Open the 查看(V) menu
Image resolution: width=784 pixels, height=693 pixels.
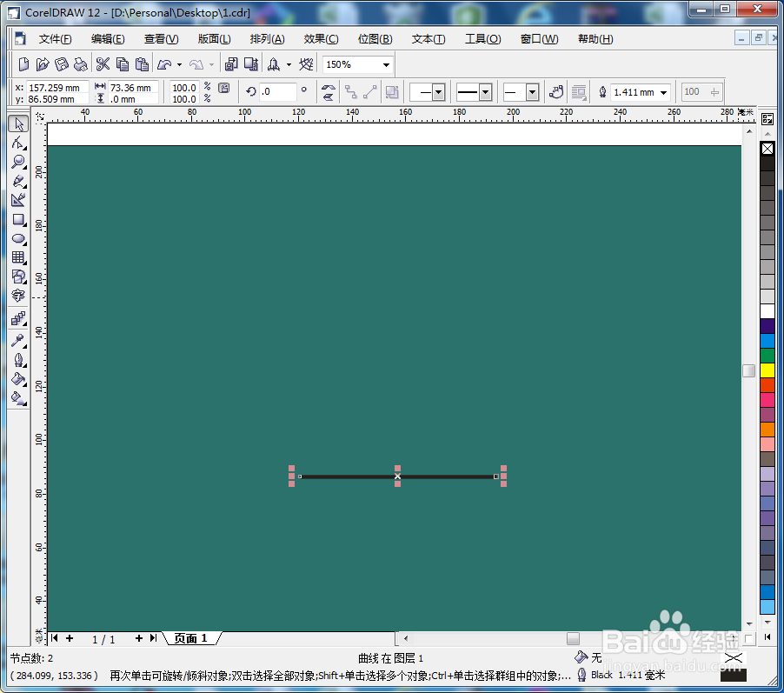(161, 39)
